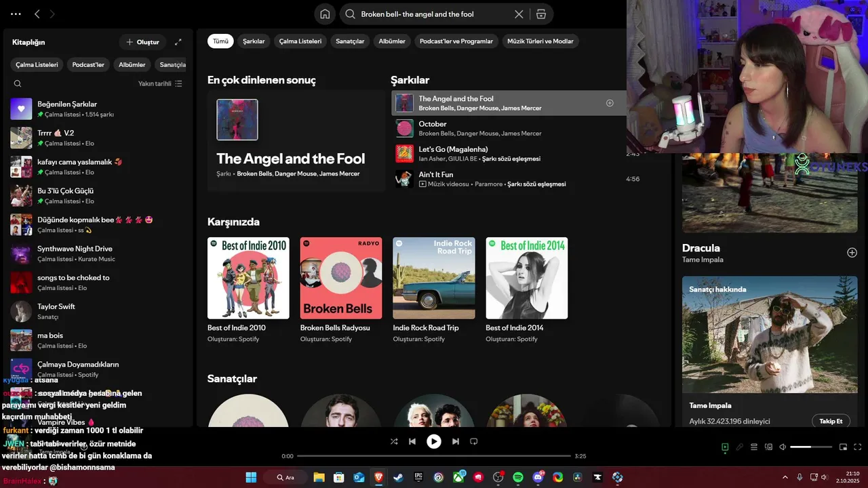Select the Albümler search filter tab
The height and width of the screenshot is (488, 868).
tap(392, 41)
